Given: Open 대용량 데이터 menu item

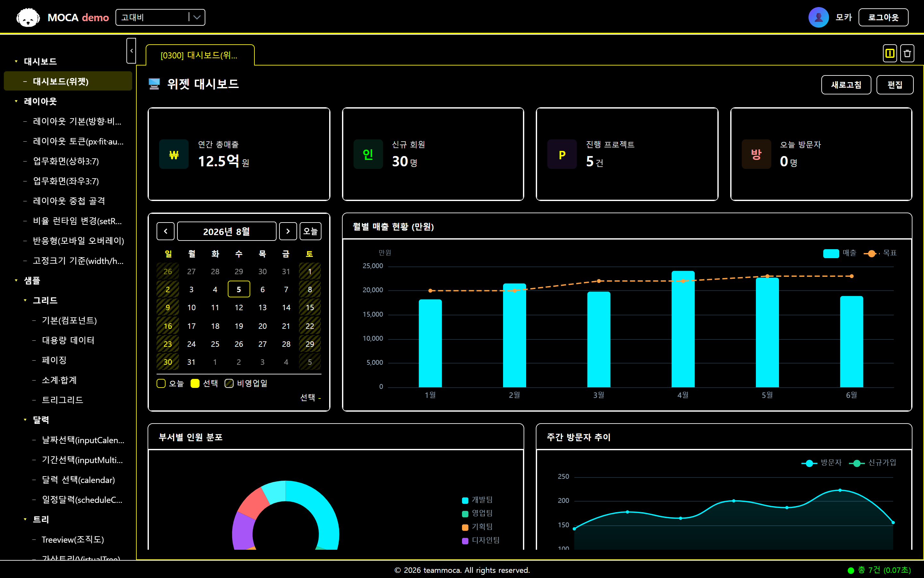Looking at the screenshot, I should 68,340.
